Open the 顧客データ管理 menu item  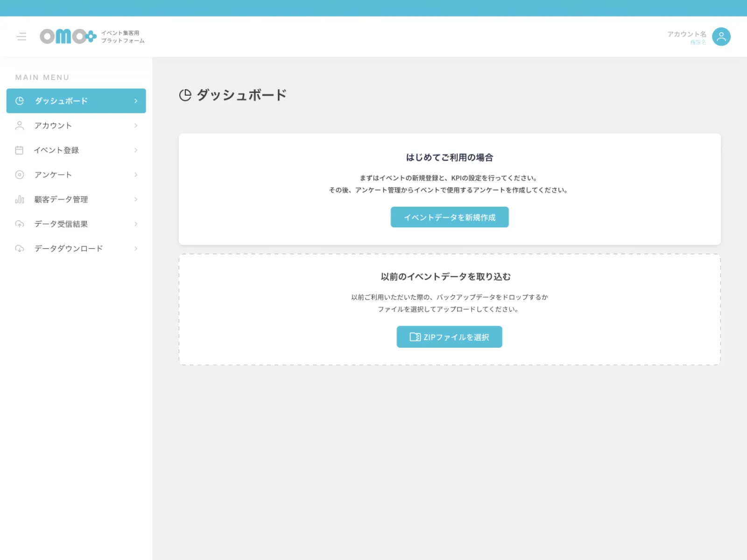click(61, 199)
